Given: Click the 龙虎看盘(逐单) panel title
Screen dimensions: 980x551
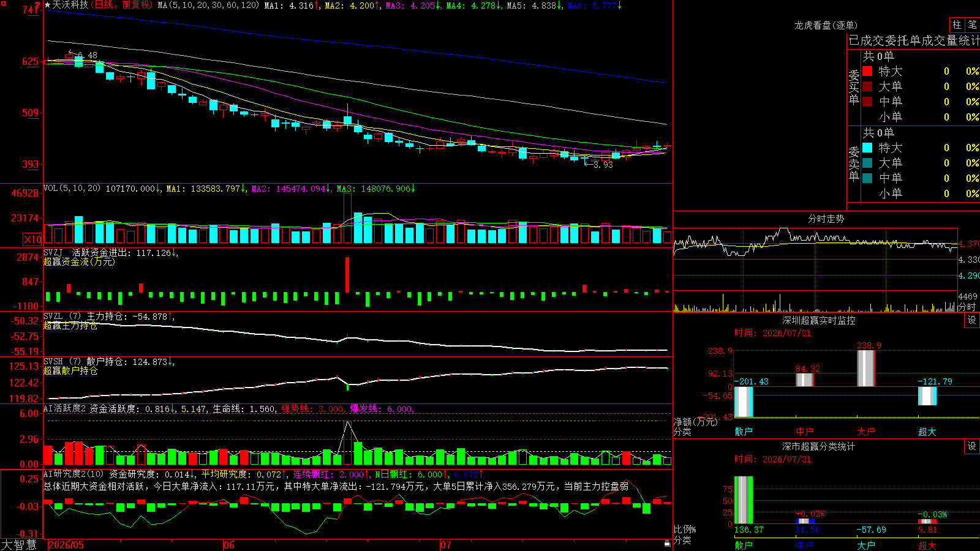Looking at the screenshot, I should (x=826, y=25).
